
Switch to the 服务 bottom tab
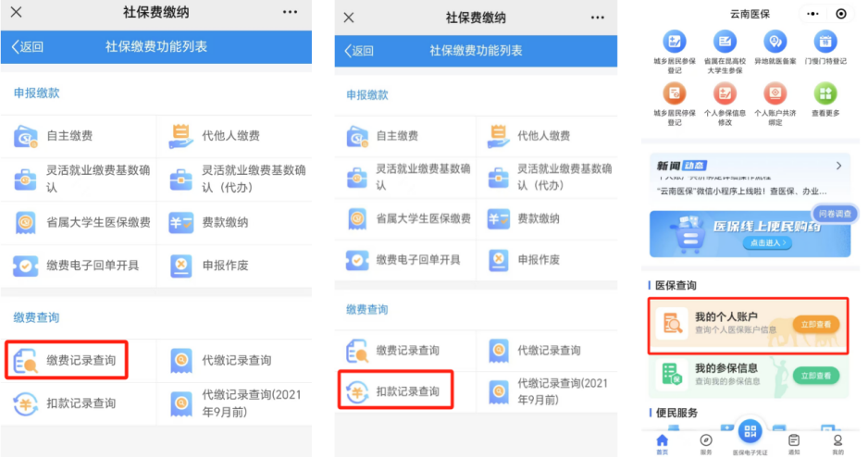coord(706,442)
